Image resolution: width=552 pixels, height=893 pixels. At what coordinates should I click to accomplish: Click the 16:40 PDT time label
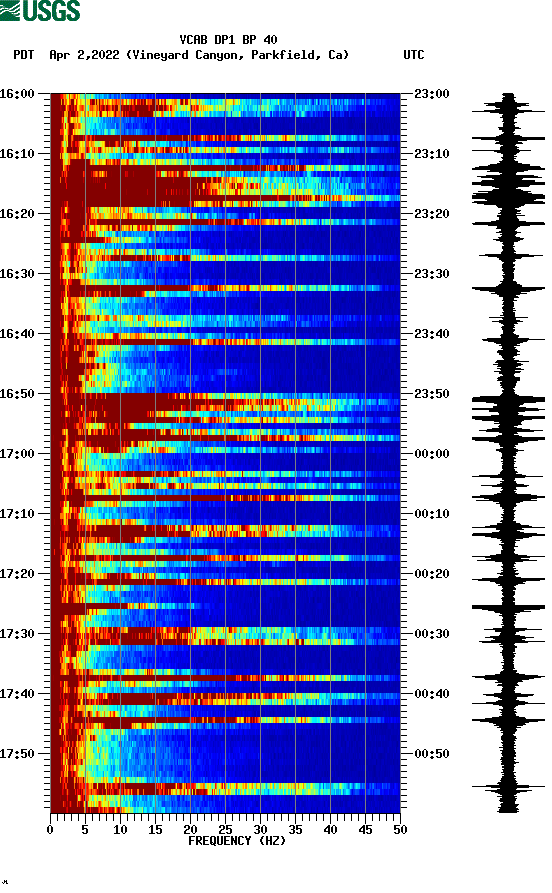coord(17,334)
